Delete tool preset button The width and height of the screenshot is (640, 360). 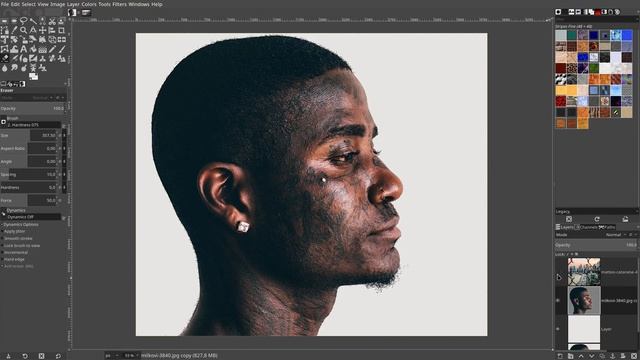41,356
